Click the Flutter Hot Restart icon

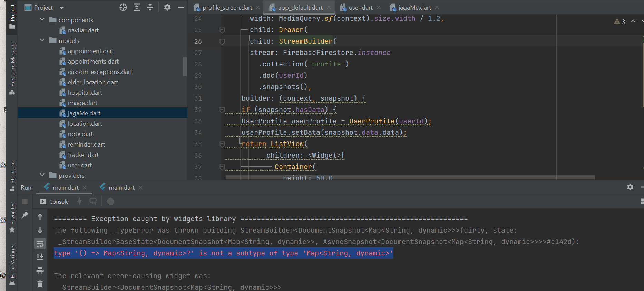pyautogui.click(x=93, y=201)
